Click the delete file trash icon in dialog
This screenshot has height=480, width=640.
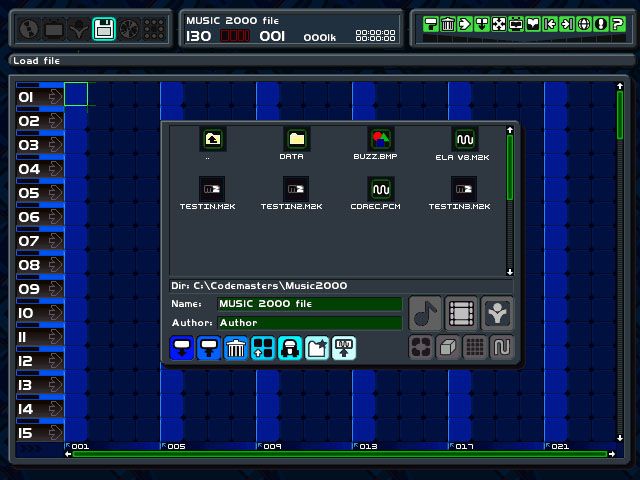click(236, 348)
